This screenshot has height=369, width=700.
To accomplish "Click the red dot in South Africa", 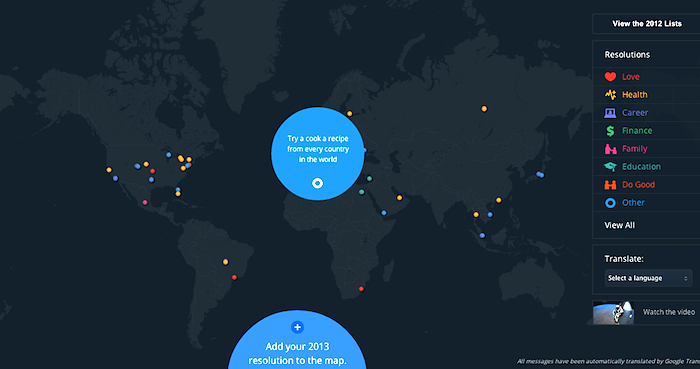I will click(361, 289).
